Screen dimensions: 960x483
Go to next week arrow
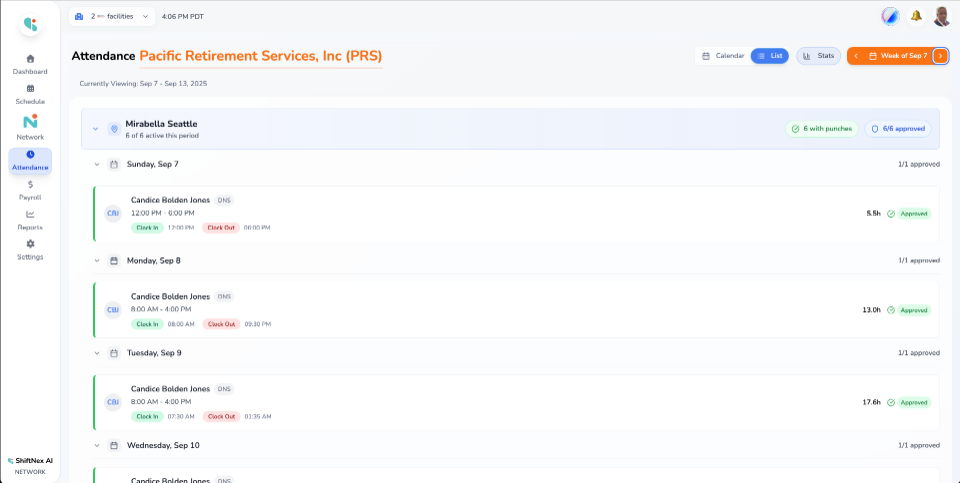click(940, 56)
